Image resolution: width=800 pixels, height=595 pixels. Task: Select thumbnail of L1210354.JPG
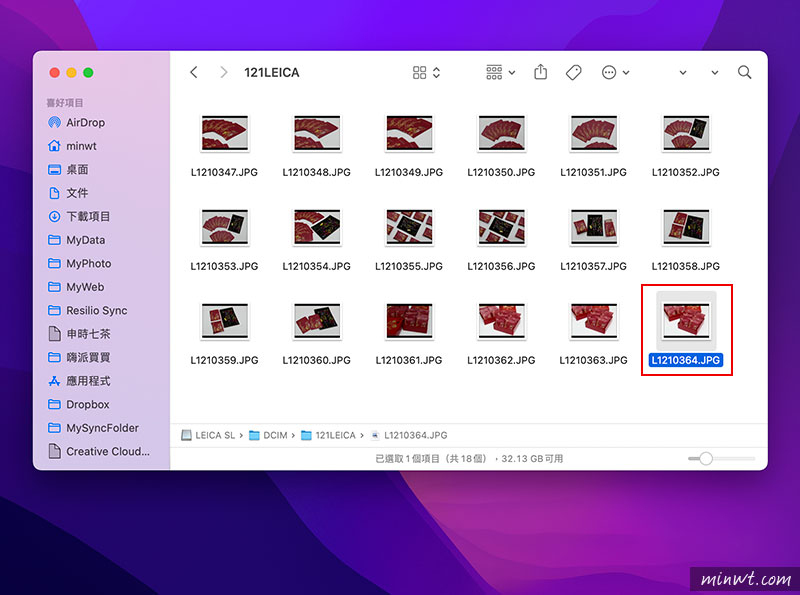click(317, 227)
